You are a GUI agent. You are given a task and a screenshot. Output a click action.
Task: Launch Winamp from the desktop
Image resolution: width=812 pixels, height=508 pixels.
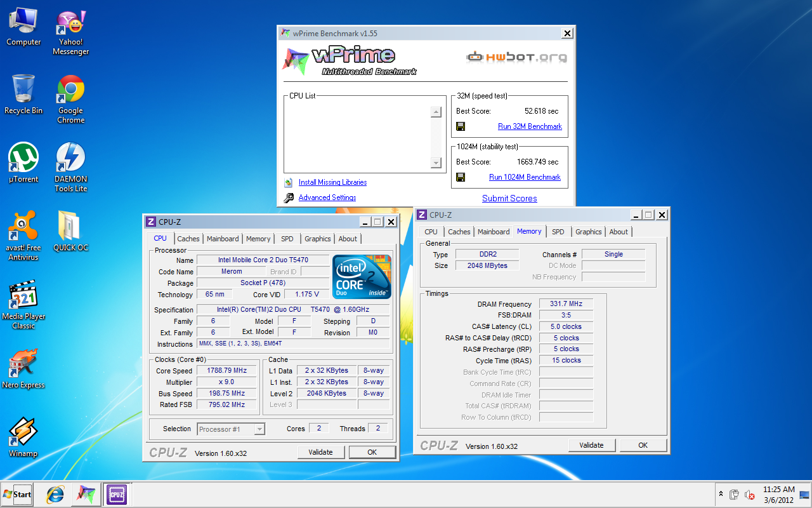point(23,437)
